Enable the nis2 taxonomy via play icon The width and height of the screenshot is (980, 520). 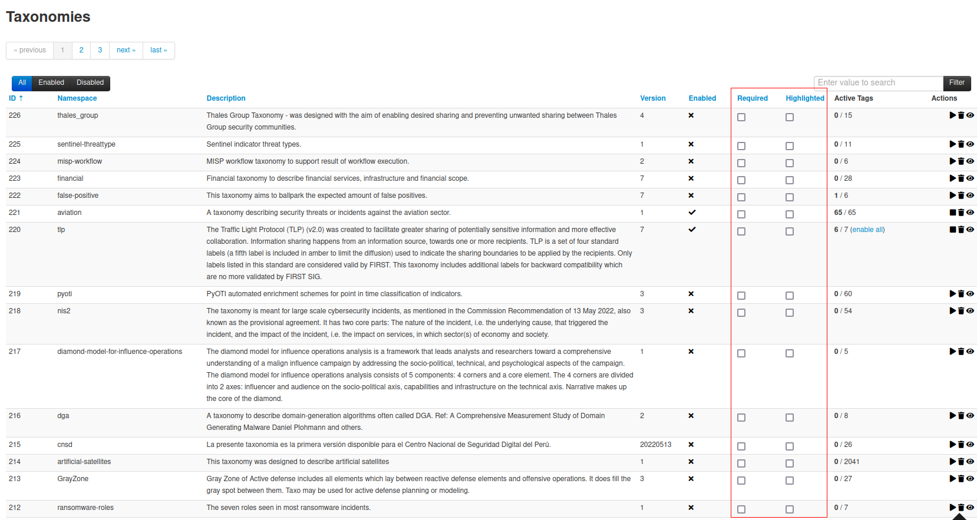953,311
